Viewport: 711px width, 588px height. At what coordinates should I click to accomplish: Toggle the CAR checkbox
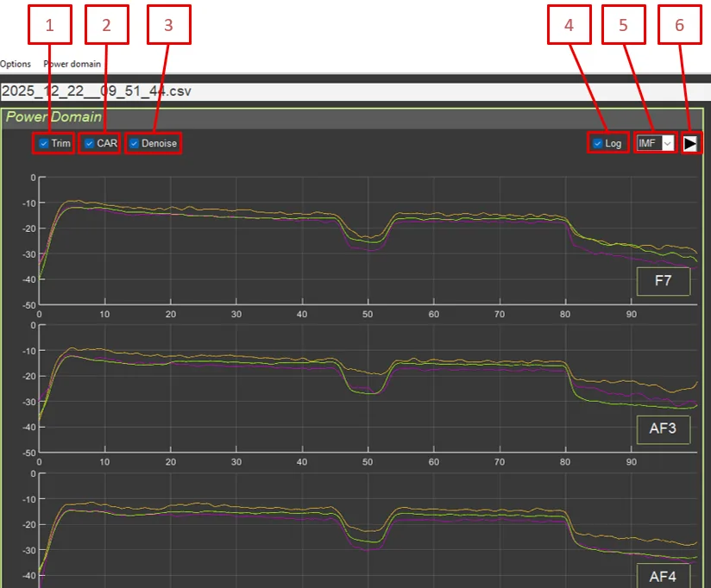[x=90, y=143]
